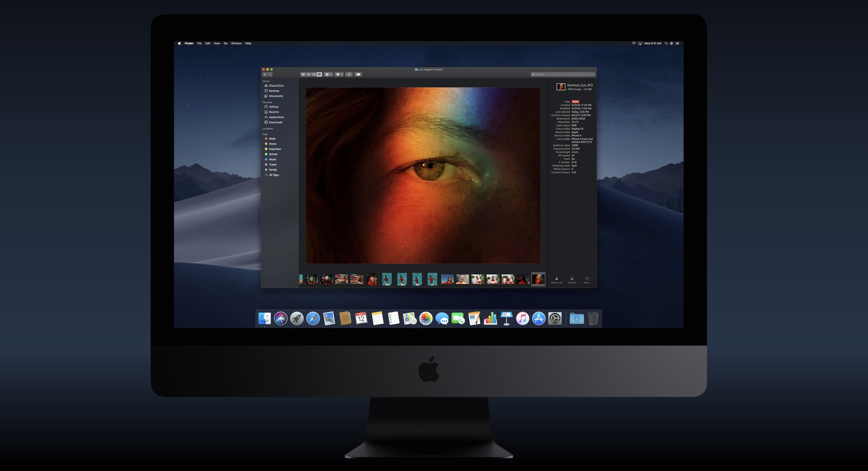Open Markup for Rainbow_Eye.JPG
The image size is (868, 471).
[x=572, y=279]
